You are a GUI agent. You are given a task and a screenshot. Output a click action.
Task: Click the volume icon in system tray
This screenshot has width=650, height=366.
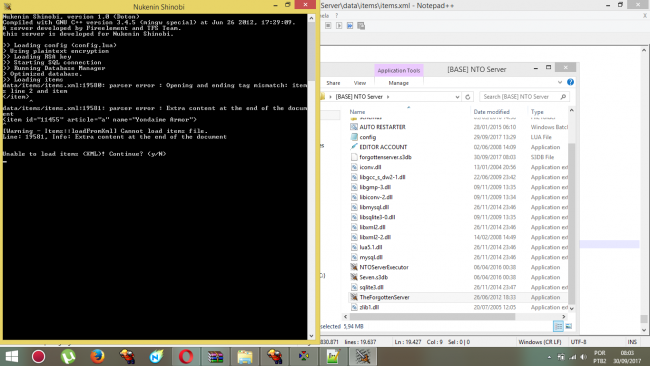tap(584, 357)
